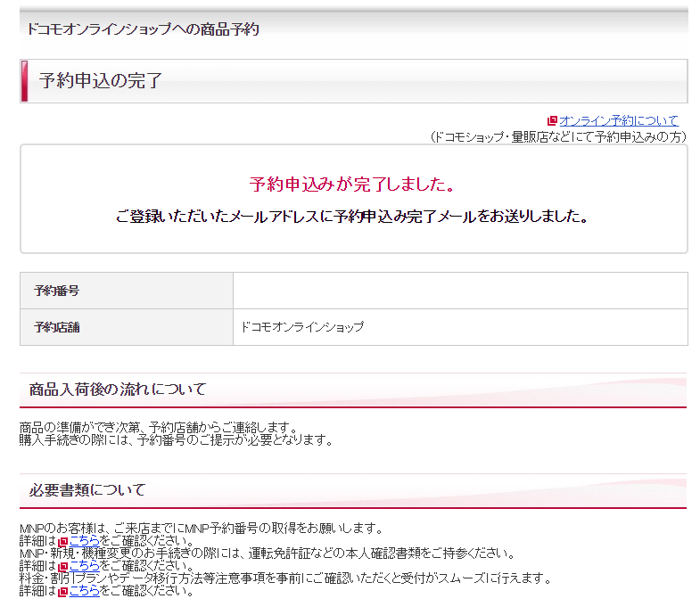Click the 必要書類について section heading
700x607 pixels.
pyautogui.click(x=87, y=490)
